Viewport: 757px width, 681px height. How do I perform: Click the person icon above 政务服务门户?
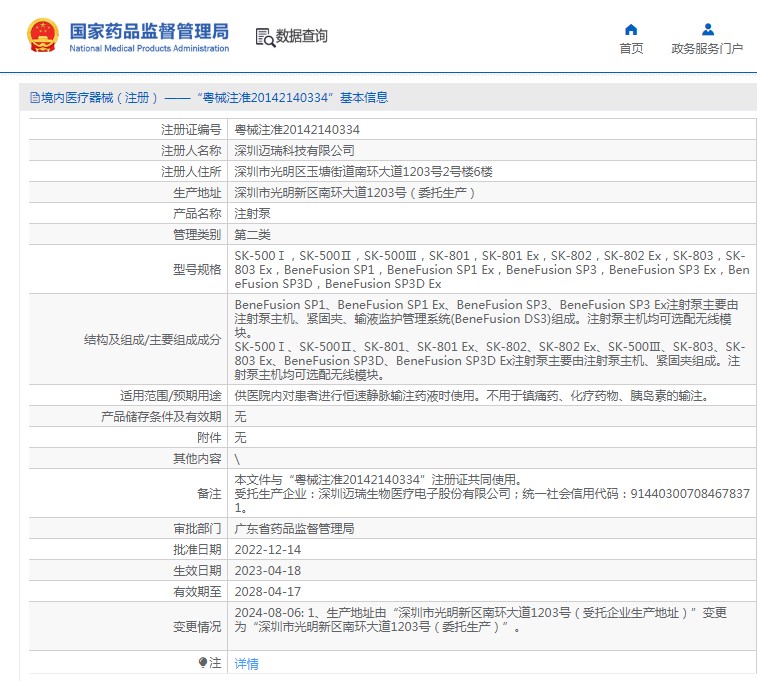tap(707, 29)
